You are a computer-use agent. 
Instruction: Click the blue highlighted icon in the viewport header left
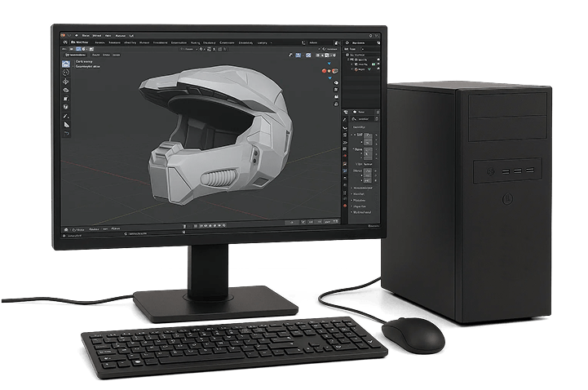click(x=78, y=49)
